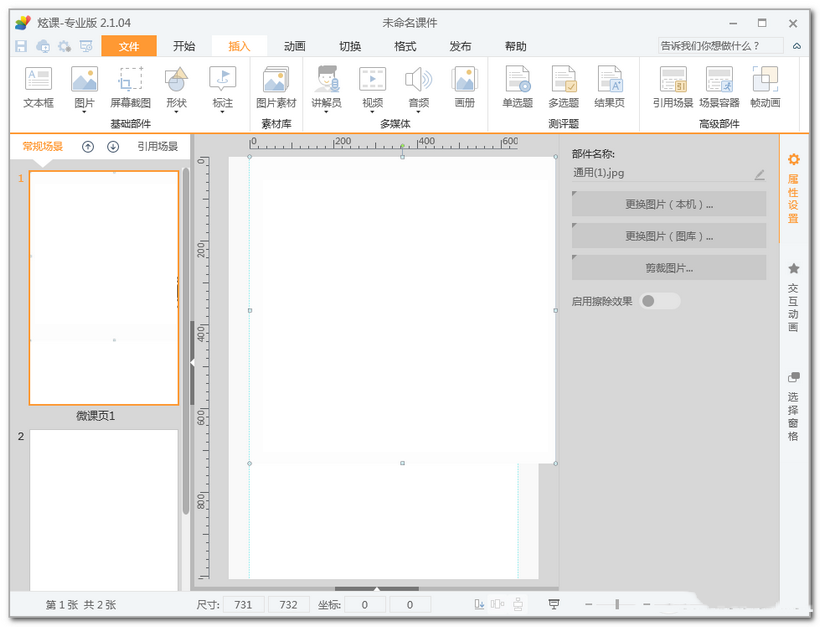This screenshot has width=820, height=627.
Task: Click the zoom slider in status bar
Action: (617, 604)
